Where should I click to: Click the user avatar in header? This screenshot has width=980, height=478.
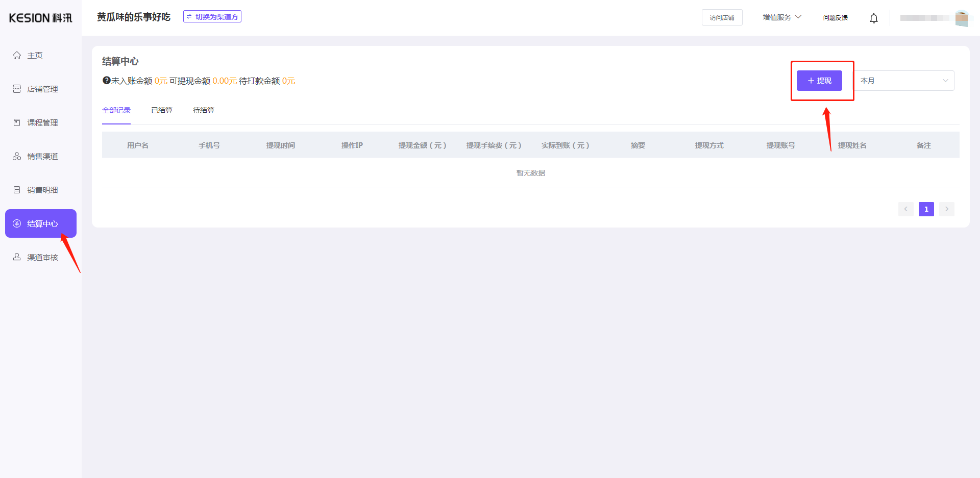point(961,18)
